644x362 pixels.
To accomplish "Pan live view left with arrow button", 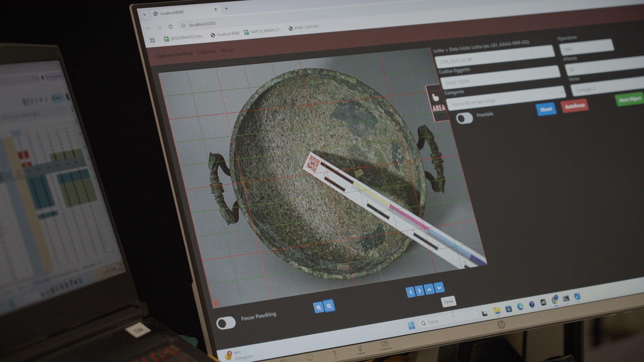I will tap(410, 292).
